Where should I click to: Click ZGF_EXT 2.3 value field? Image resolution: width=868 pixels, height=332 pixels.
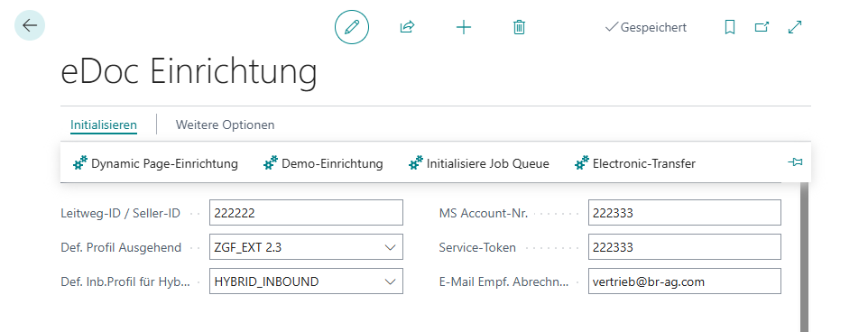coord(306,247)
